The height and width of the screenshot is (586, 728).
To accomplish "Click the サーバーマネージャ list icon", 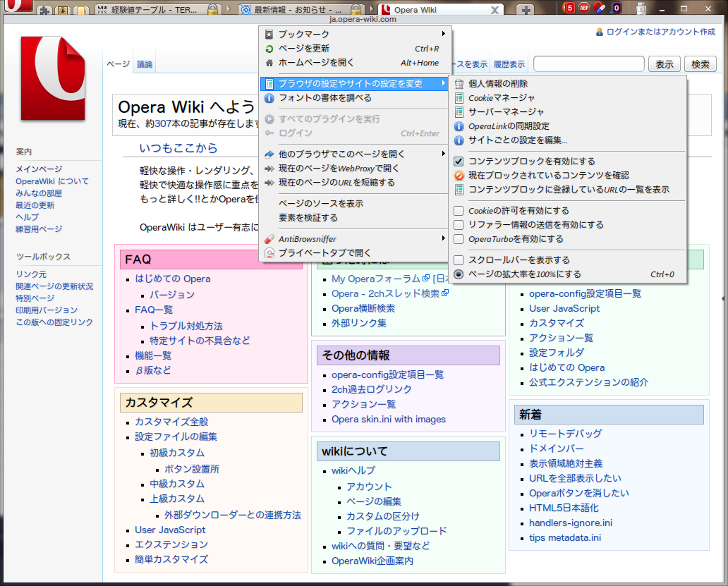I will coord(459,112).
